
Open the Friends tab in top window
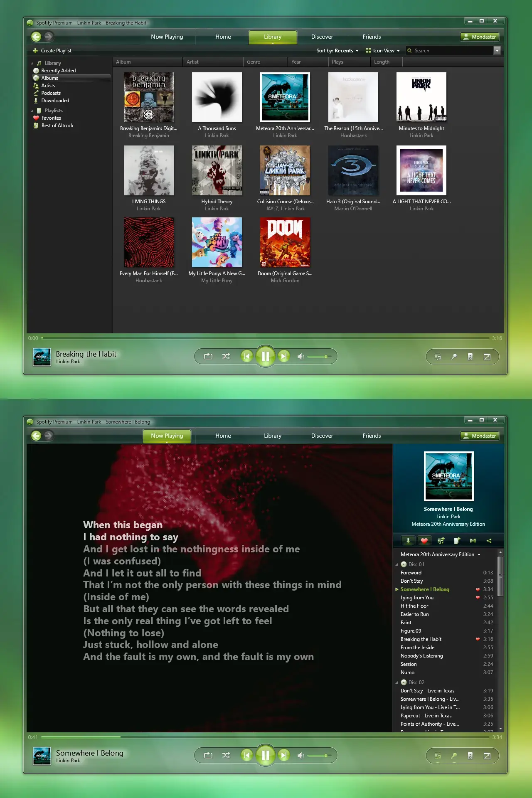[x=372, y=37]
